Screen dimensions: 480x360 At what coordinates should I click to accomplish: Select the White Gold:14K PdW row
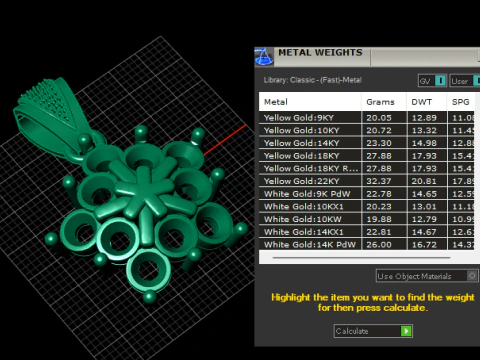click(367, 244)
